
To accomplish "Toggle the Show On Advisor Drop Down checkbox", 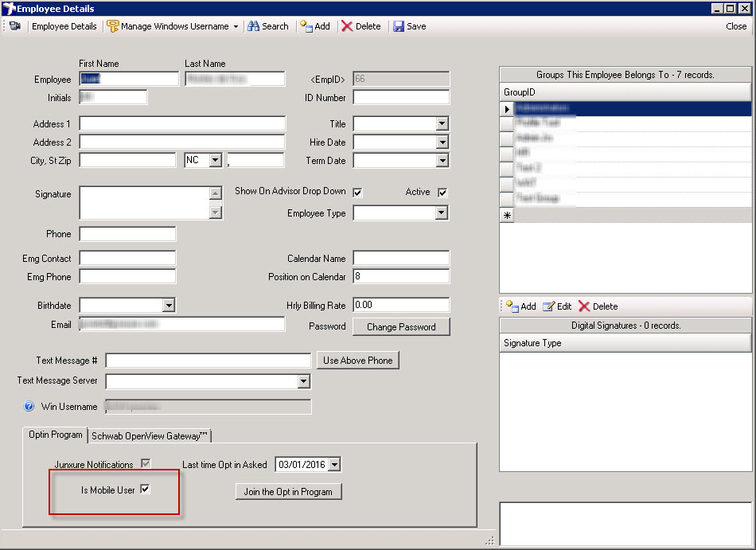I will 357,193.
